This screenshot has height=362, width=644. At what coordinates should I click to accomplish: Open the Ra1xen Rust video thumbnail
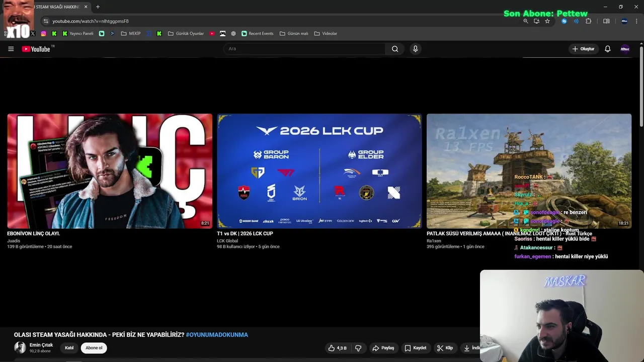click(529, 171)
